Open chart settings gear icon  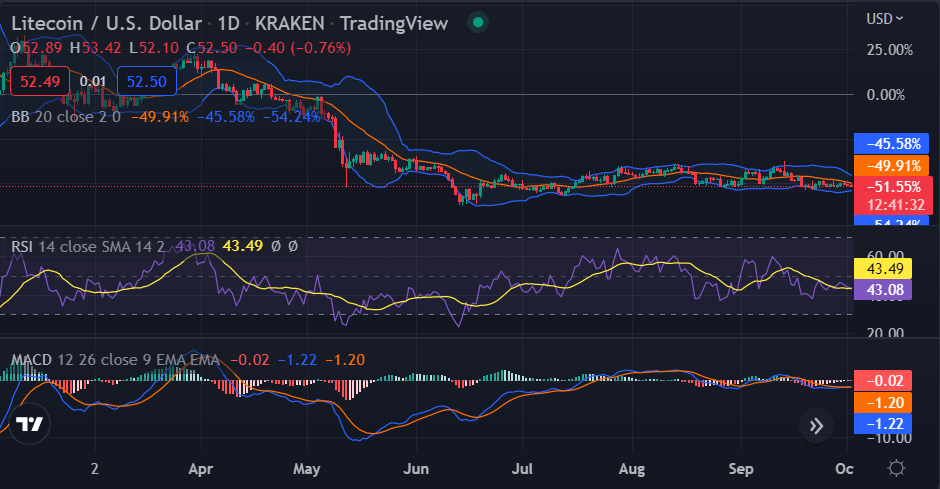[896, 468]
